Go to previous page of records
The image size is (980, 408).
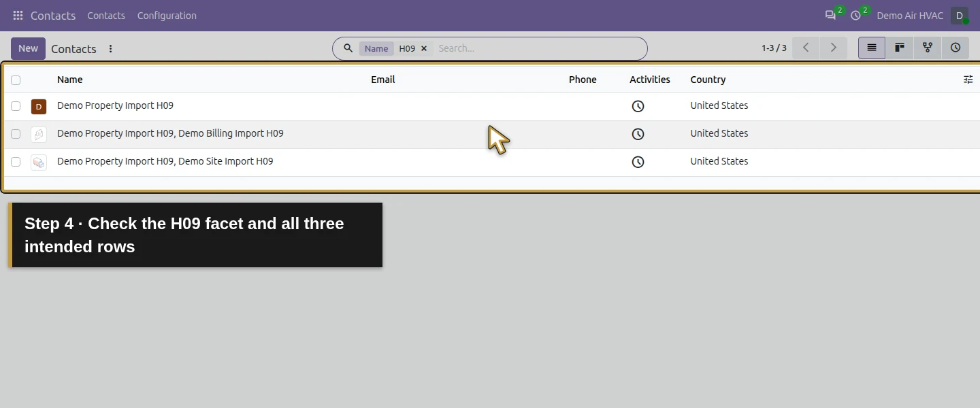click(x=806, y=48)
